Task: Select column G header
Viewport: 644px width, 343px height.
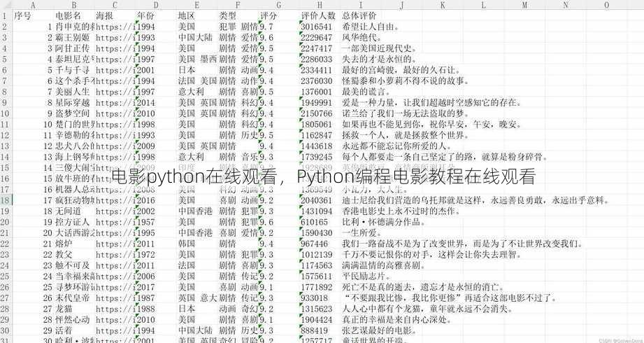Action: click(x=278, y=6)
